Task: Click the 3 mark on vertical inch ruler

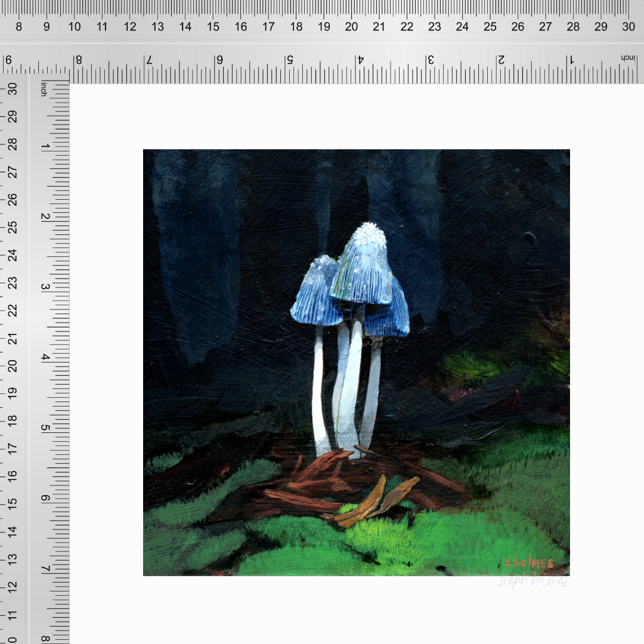Action: (44, 287)
